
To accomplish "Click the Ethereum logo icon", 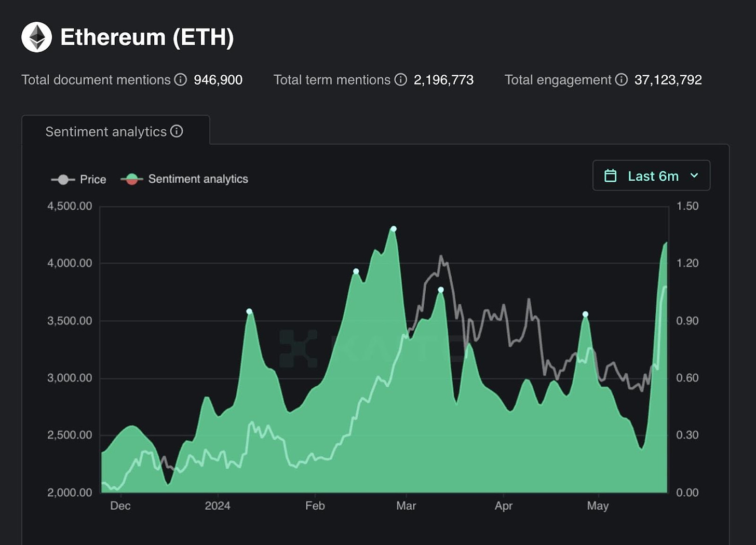I will pyautogui.click(x=36, y=37).
